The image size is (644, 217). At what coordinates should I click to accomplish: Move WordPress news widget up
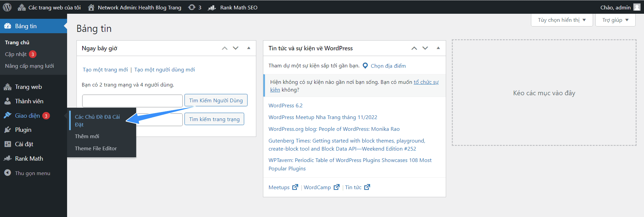coord(414,48)
